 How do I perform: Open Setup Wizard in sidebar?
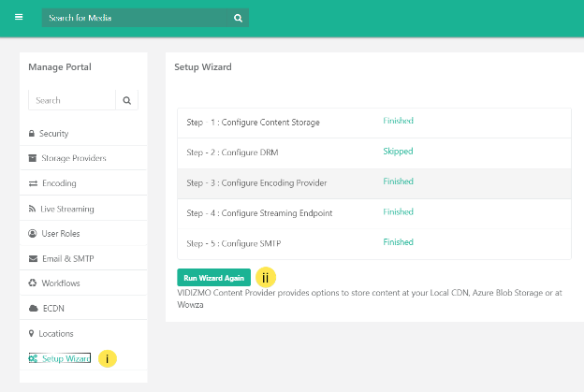coord(66,358)
